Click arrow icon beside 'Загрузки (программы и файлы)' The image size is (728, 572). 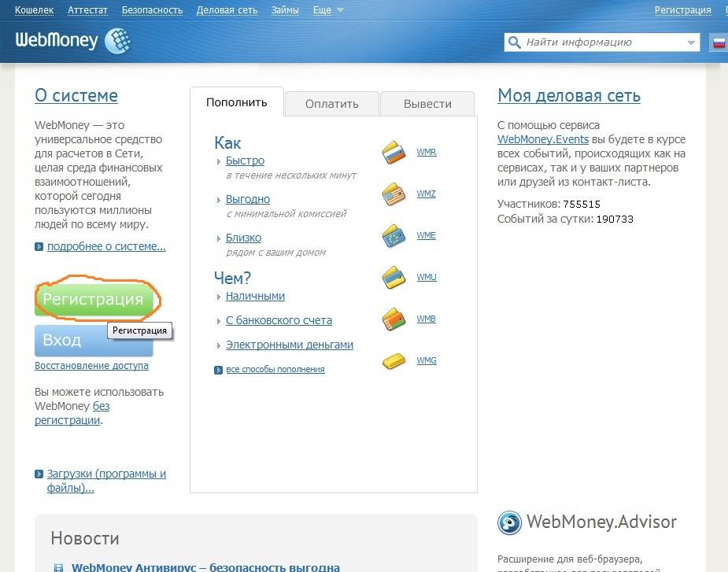click(39, 474)
